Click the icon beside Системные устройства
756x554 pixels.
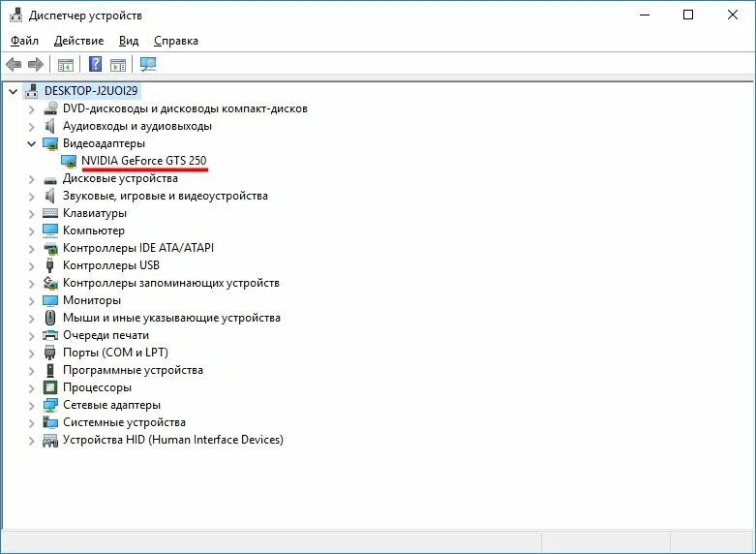(x=50, y=422)
